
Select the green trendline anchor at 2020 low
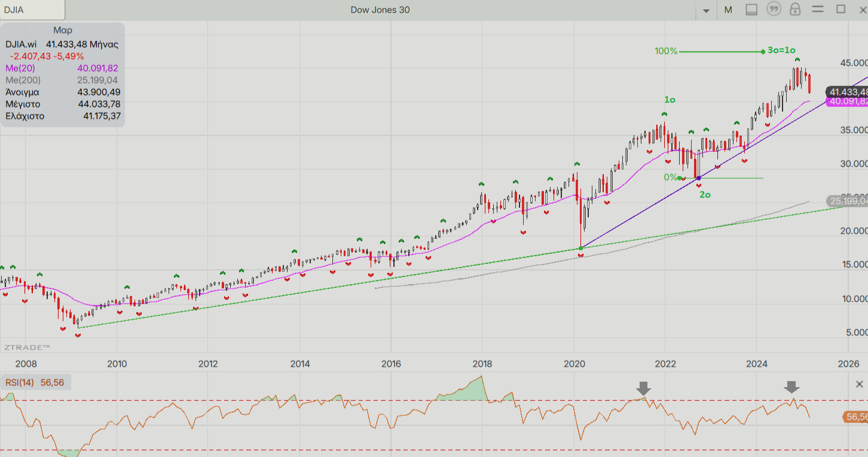click(581, 248)
